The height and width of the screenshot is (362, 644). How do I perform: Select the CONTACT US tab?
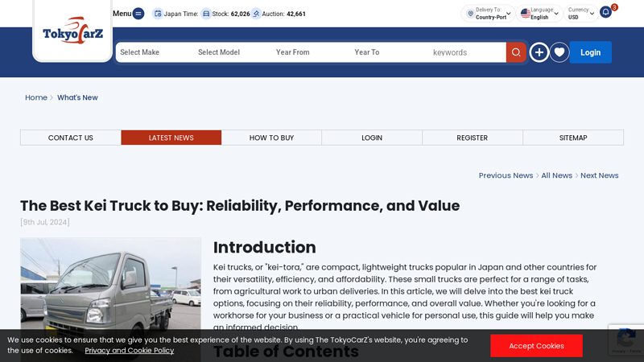[71, 138]
